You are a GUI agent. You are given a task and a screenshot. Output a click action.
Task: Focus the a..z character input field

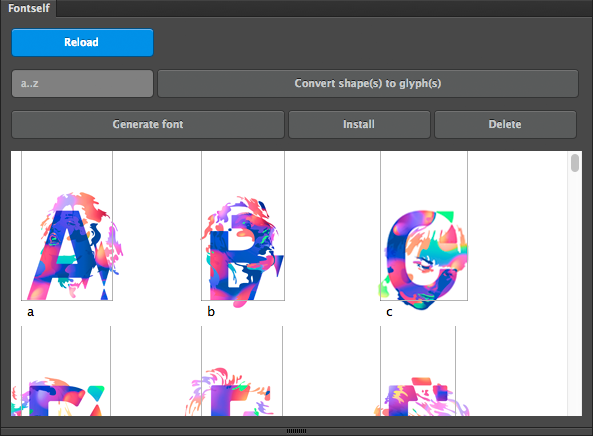(82, 83)
